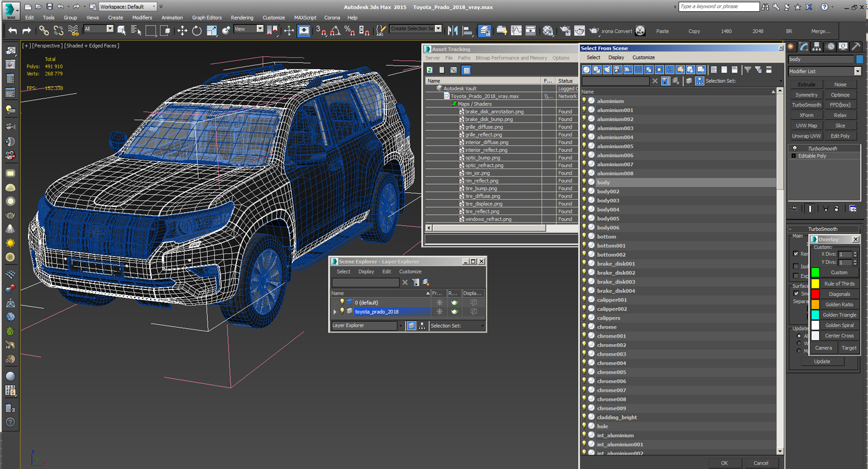Toggle Display Lights filter in Select From Scene

pos(607,70)
